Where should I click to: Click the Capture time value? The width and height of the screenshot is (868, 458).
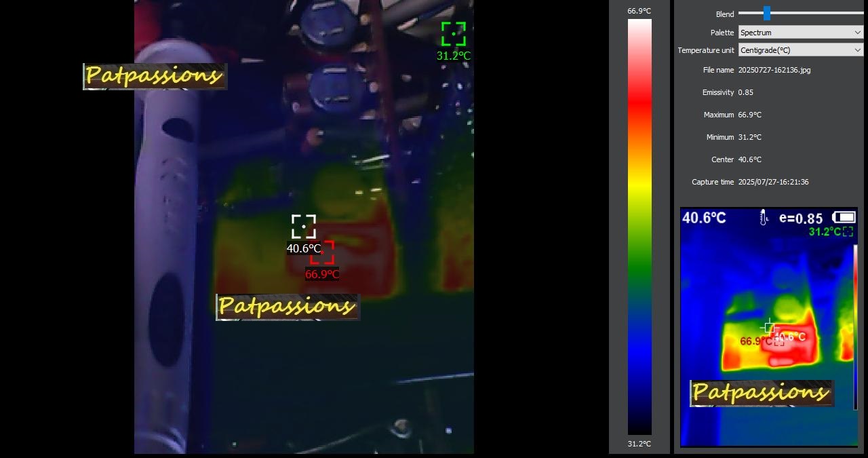point(773,182)
